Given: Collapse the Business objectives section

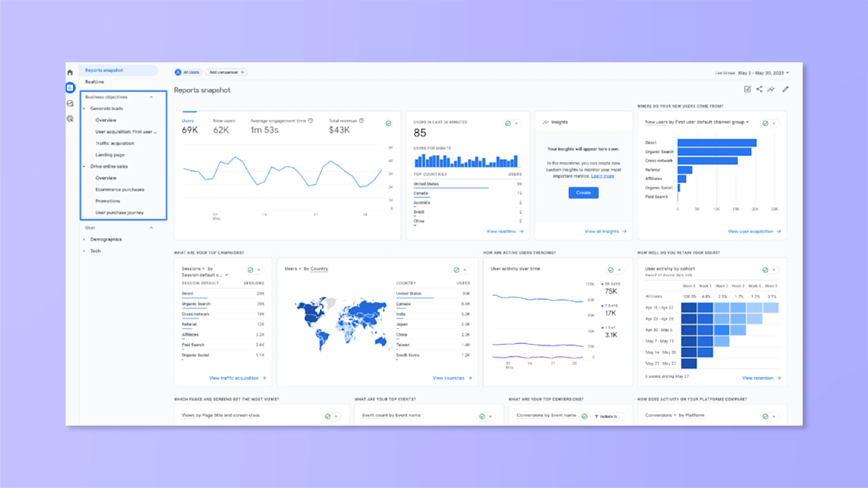Looking at the screenshot, I should pyautogui.click(x=151, y=97).
